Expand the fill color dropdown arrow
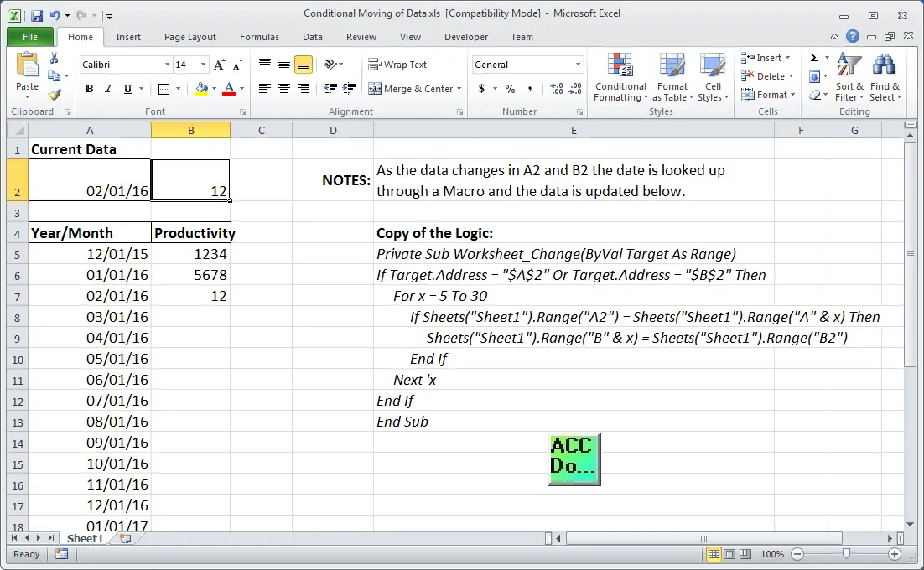Viewport: 924px width, 570px height. click(214, 89)
